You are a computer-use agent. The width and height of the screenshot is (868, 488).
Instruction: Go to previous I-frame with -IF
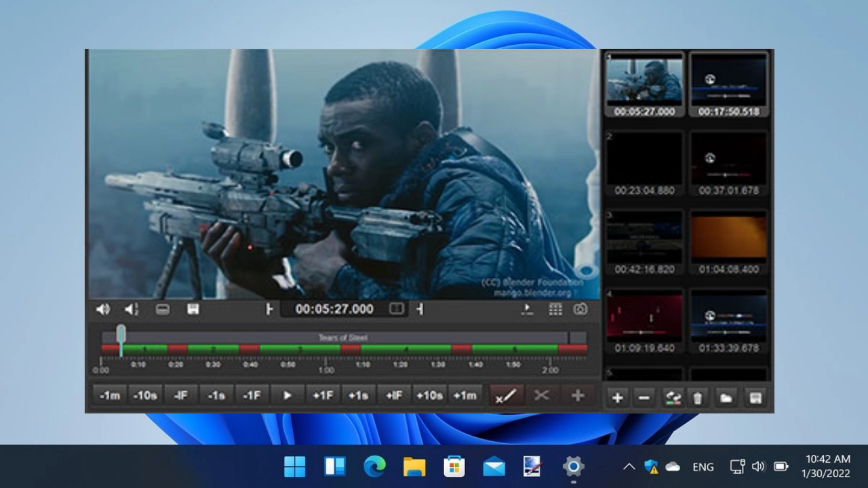point(180,395)
